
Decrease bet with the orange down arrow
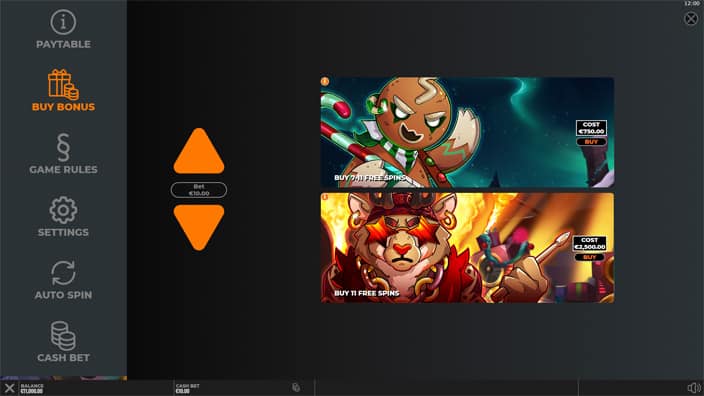[199, 227]
